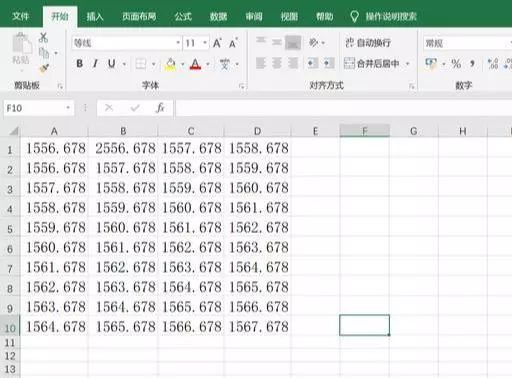This screenshot has width=512, height=378.
Task: Click the formula bar confirm checkmark
Action: pyautogui.click(x=135, y=108)
